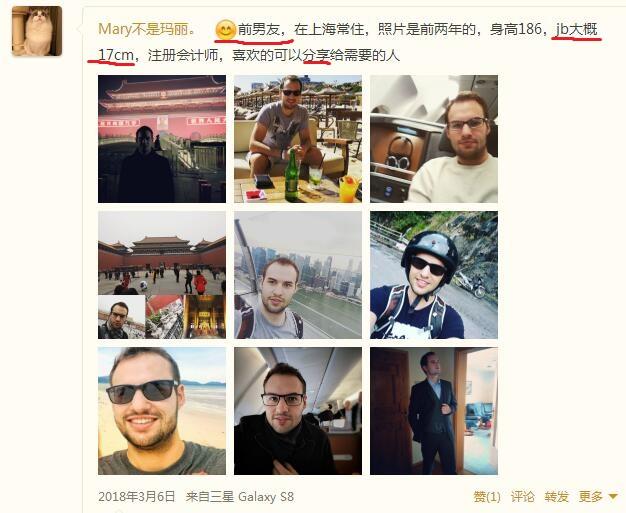Click the post text about 注册会计师

(x=182, y=55)
